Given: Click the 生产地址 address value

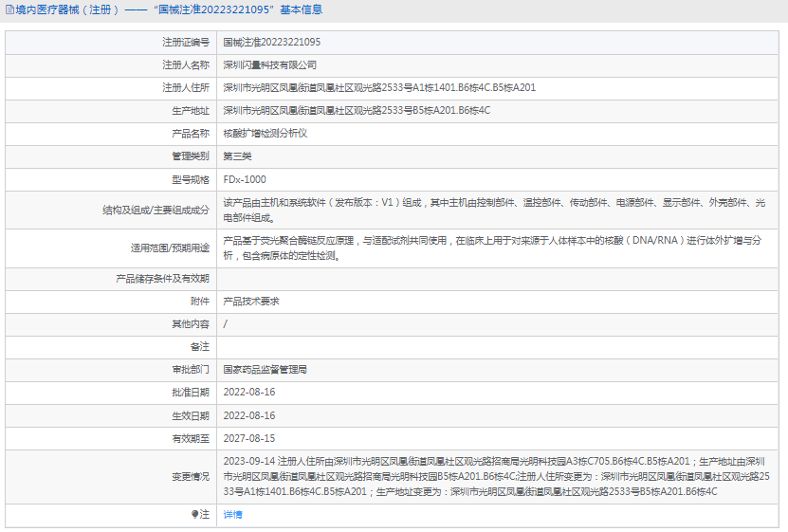Looking at the screenshot, I should click(x=357, y=111).
